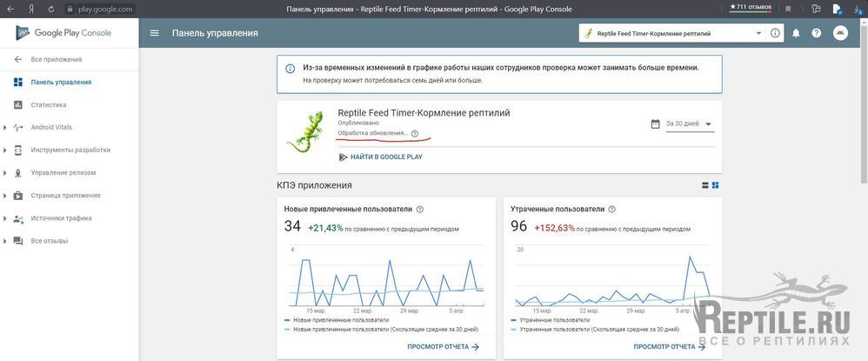Switch KPI cards to list view
Viewport: 868px width, 361px height.
[704, 185]
